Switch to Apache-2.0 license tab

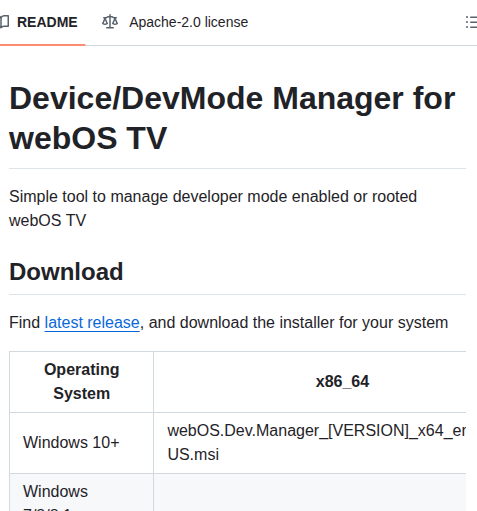click(175, 22)
